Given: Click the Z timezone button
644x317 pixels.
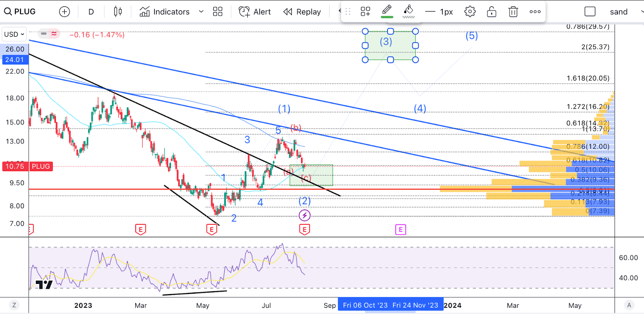Looking at the screenshot, I should [14, 305].
